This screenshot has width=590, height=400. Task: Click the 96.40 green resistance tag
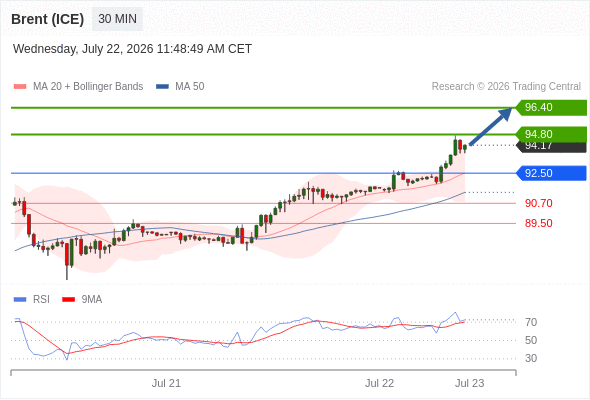(551, 108)
